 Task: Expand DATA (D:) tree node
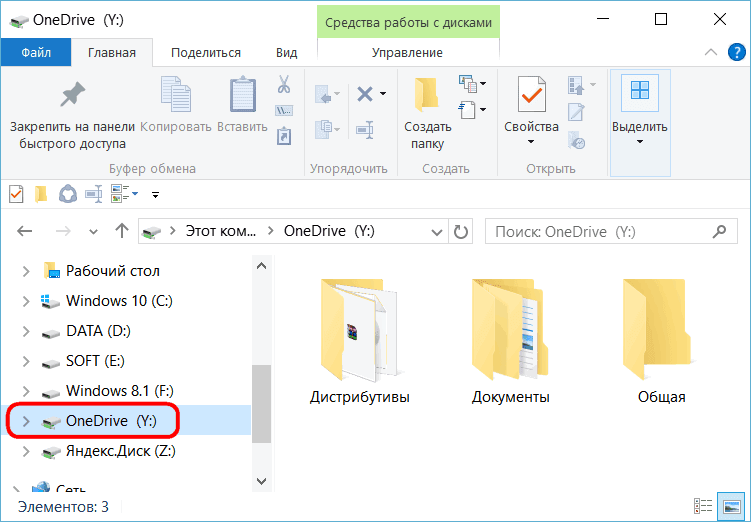(26, 331)
